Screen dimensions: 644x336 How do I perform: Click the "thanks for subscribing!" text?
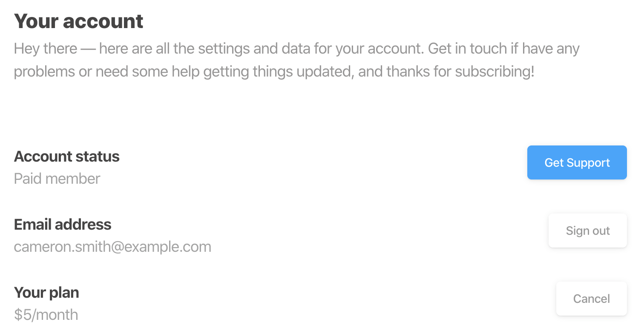tap(460, 71)
